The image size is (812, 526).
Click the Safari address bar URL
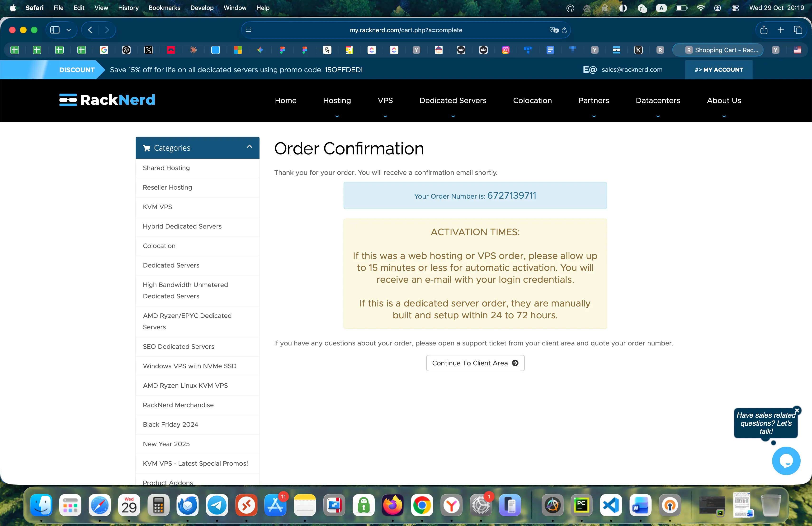point(406,30)
